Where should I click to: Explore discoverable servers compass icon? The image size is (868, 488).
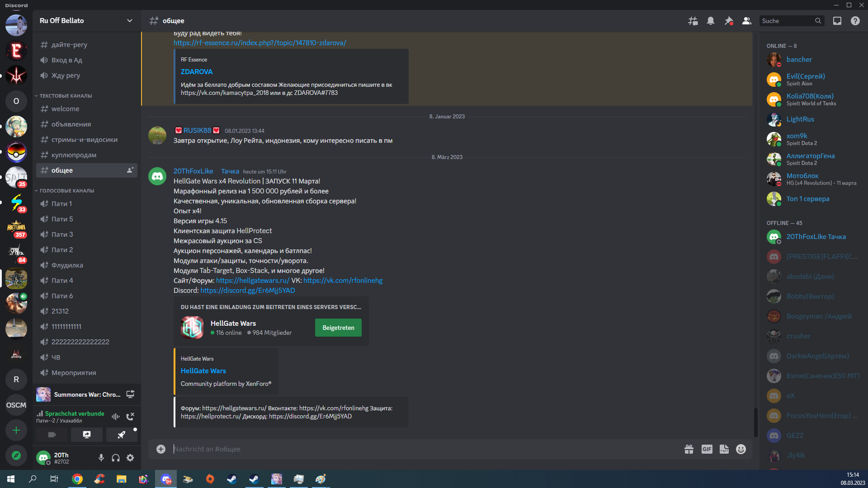(16, 455)
